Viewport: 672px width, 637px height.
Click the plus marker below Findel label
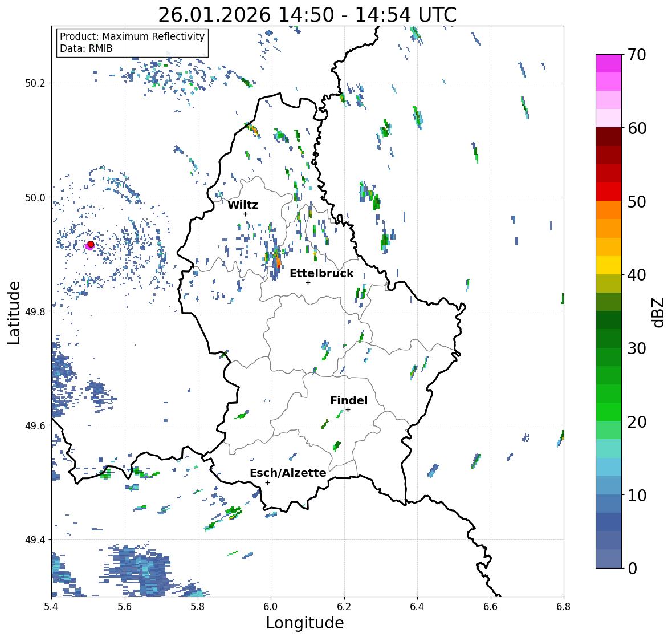click(348, 410)
